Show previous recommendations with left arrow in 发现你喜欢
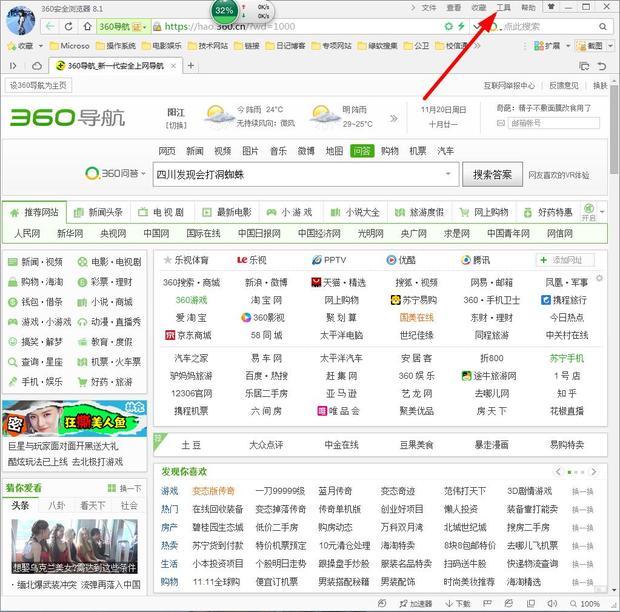The height and width of the screenshot is (612, 620). 558,472
